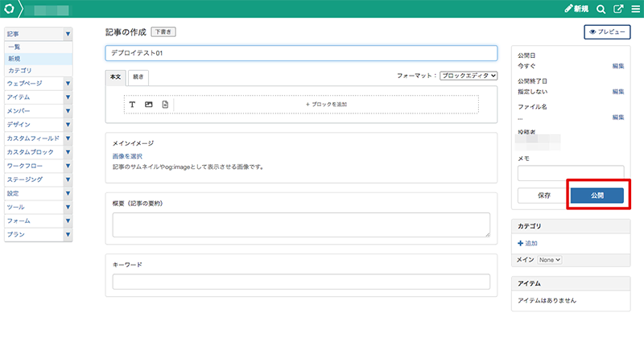Click the 公開 publish button

[597, 195]
